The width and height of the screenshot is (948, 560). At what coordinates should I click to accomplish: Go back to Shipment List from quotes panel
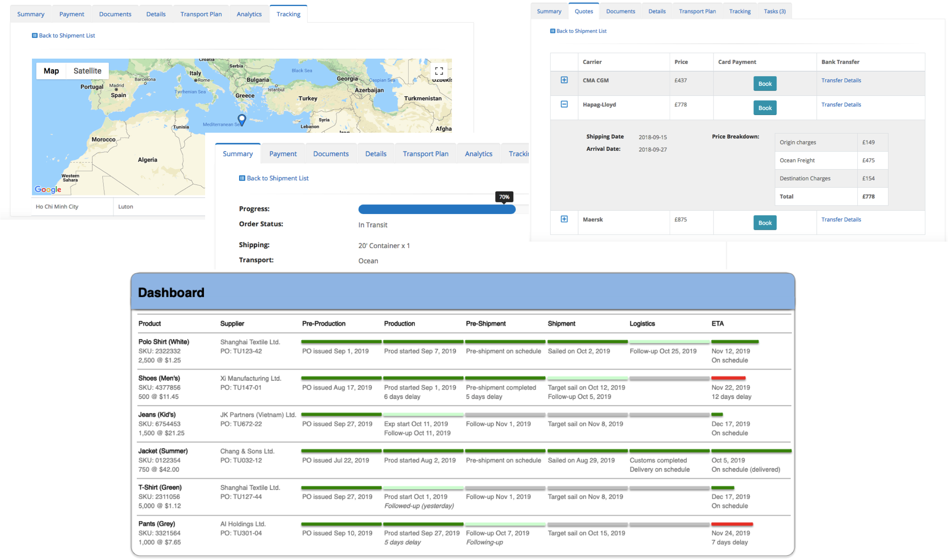tap(581, 31)
